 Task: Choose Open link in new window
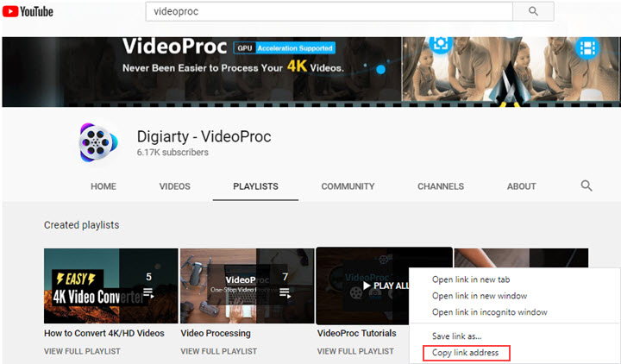click(480, 296)
